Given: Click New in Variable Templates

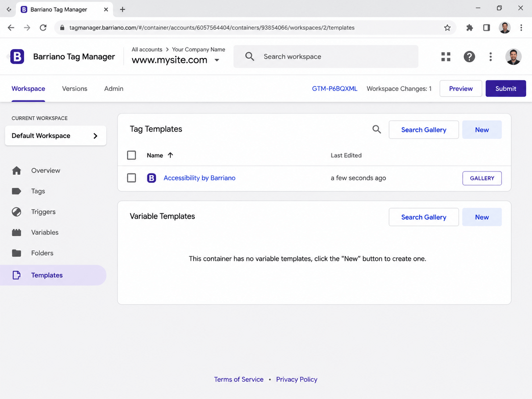Looking at the screenshot, I should pyautogui.click(x=482, y=217).
